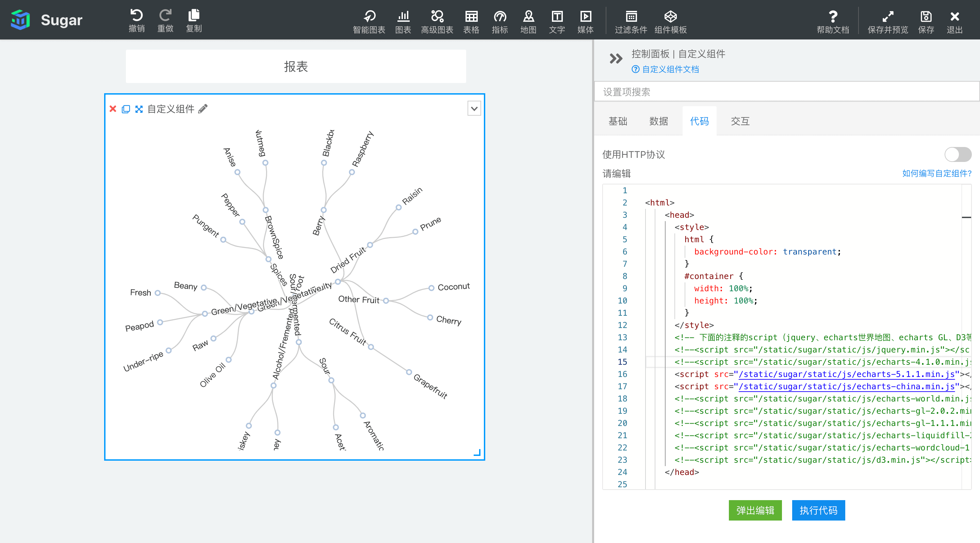Click the 复制 copy toolbar icon
Viewport: 980px width, 543px height.
point(194,20)
